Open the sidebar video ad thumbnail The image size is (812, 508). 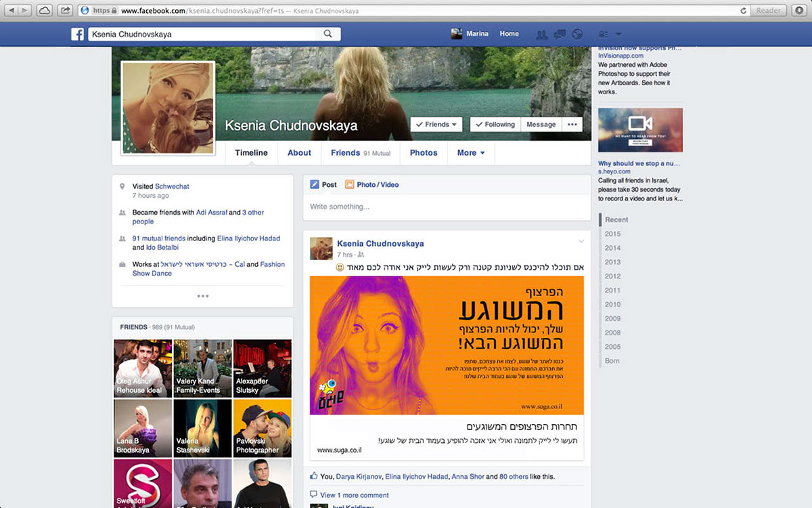(x=640, y=130)
